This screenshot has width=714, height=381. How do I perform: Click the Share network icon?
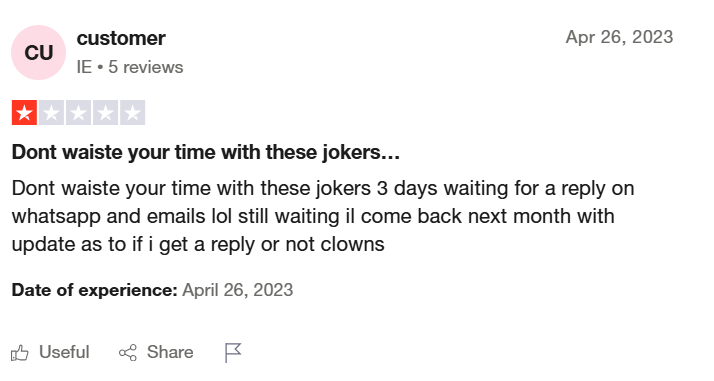coord(128,353)
